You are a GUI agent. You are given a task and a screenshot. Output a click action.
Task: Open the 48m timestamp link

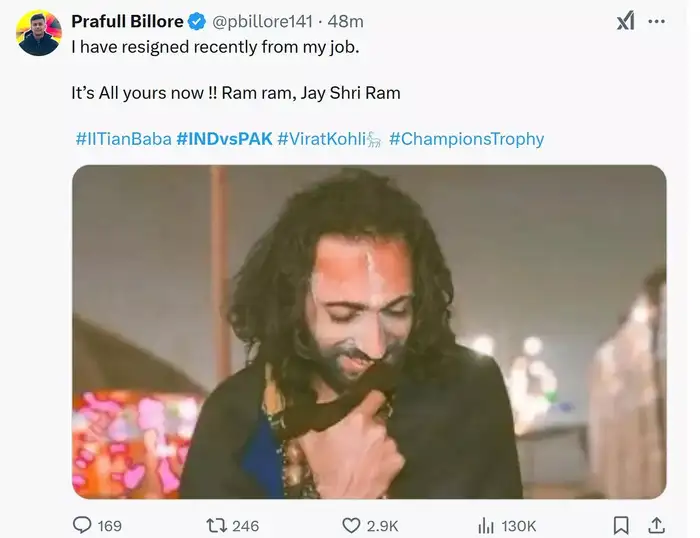point(346,21)
